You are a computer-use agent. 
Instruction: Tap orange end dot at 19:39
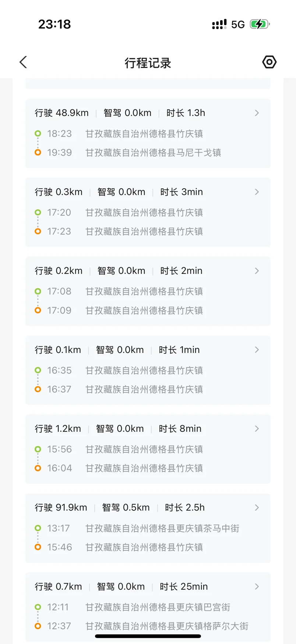(38, 152)
